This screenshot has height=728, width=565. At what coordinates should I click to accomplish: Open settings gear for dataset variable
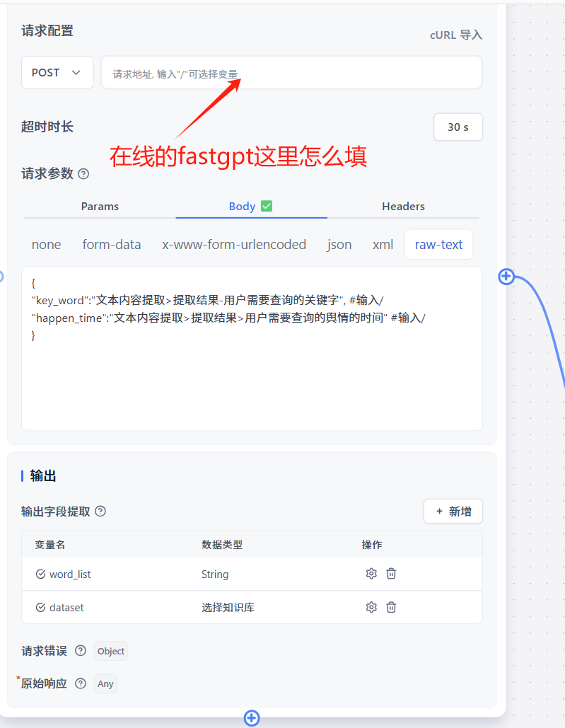(371, 607)
